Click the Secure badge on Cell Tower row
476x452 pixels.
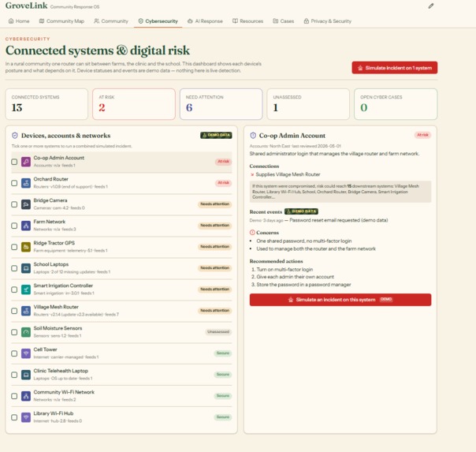tap(223, 353)
